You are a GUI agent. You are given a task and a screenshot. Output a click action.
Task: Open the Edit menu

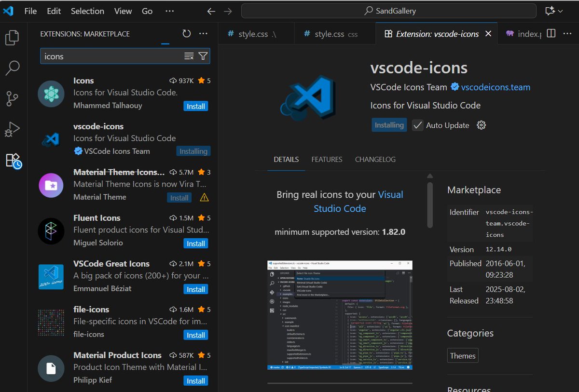coord(54,11)
